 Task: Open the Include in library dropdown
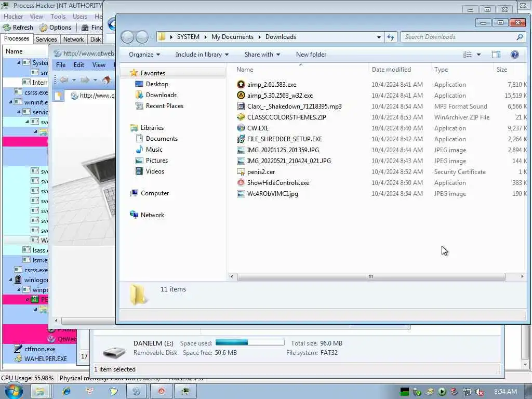click(202, 54)
